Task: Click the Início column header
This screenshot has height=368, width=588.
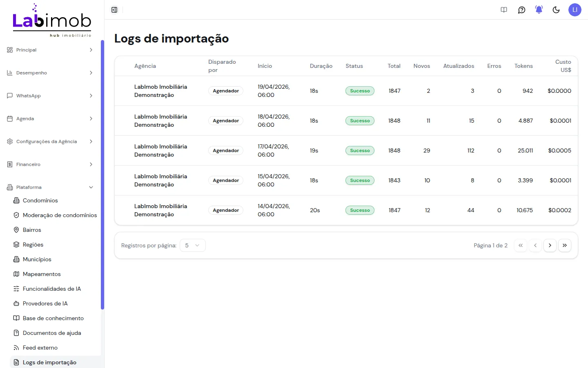Action: [x=265, y=66]
